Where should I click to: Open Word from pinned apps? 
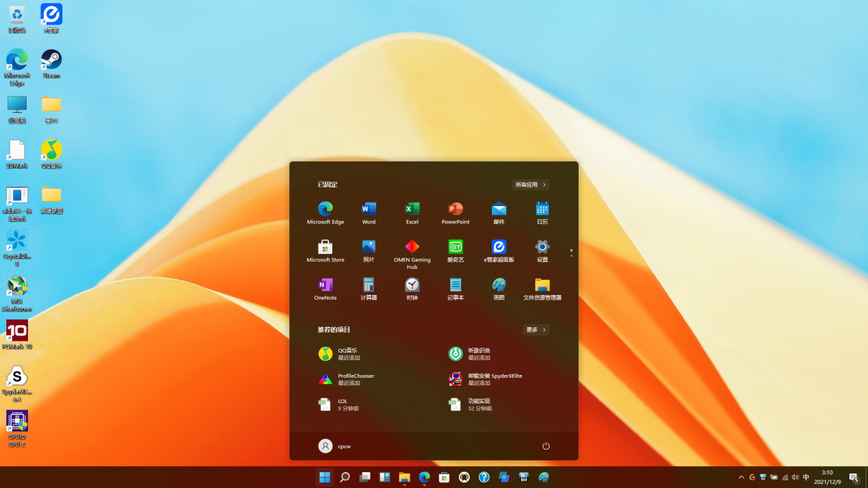point(369,212)
